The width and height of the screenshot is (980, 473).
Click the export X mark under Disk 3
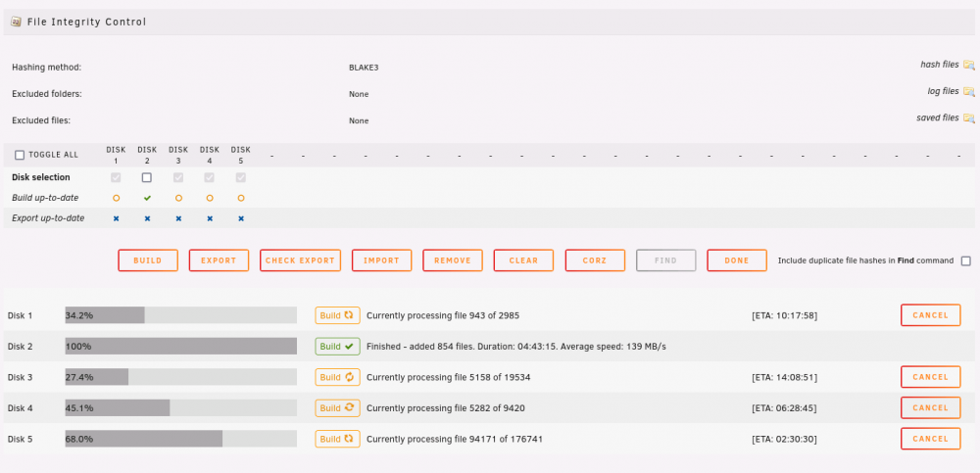[x=178, y=218]
